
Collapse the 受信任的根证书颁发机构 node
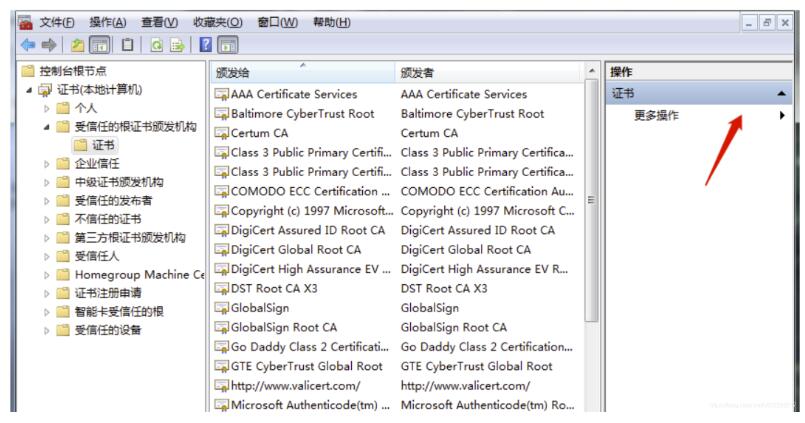47,127
